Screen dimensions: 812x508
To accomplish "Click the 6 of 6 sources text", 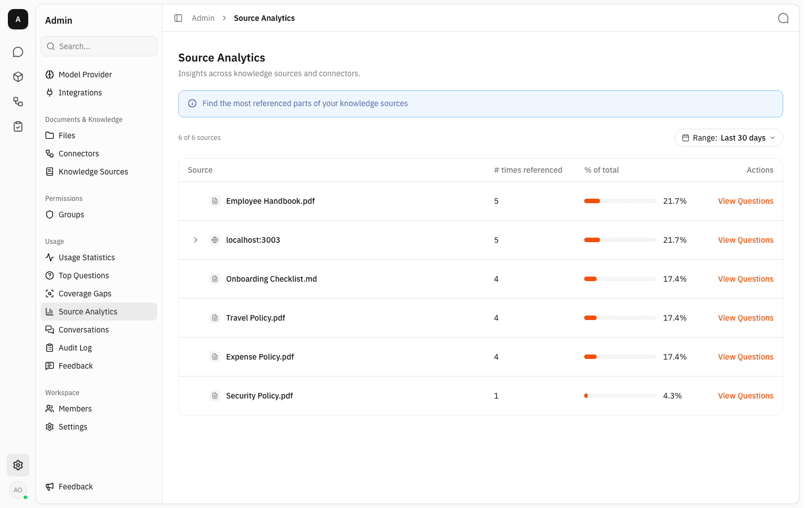I will [x=199, y=138].
